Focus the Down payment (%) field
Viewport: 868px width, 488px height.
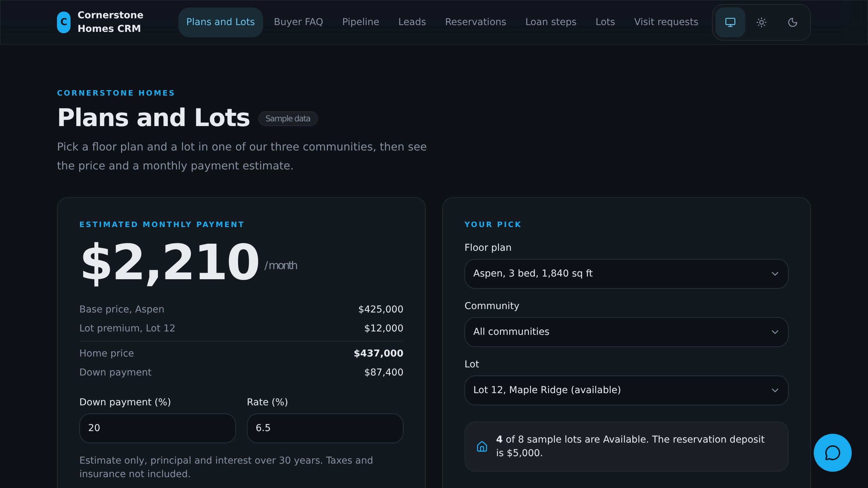click(x=157, y=428)
